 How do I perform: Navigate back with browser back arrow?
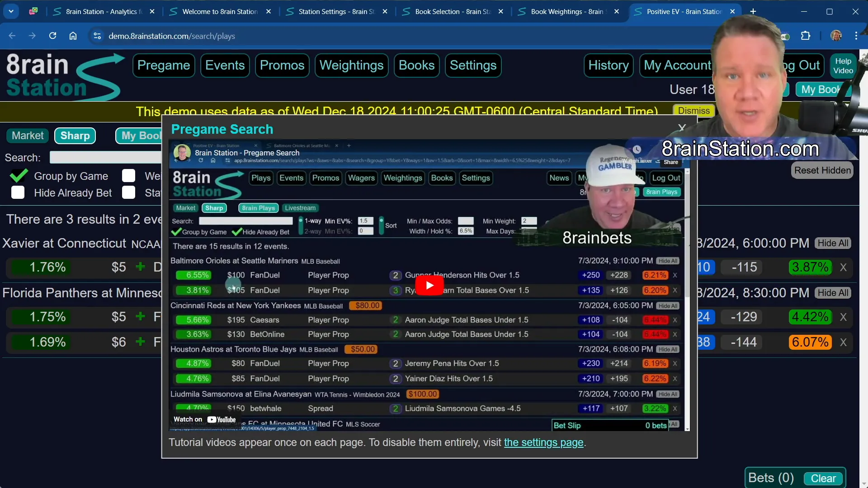click(12, 36)
